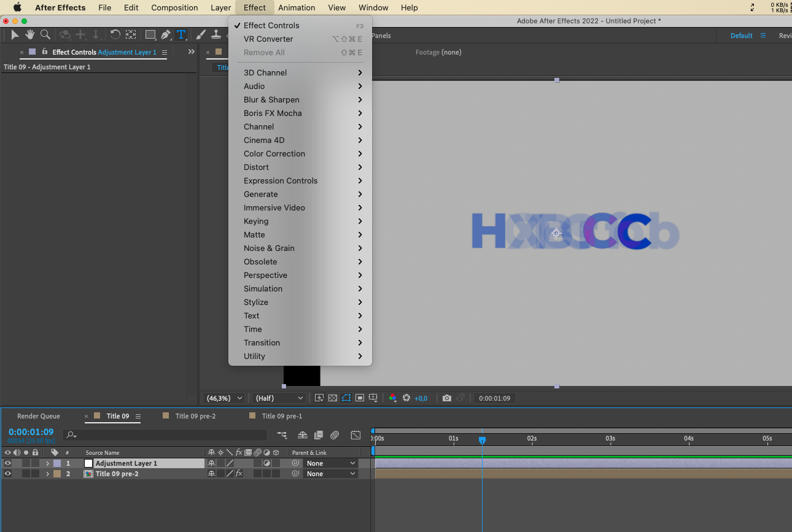The height and width of the screenshot is (532, 792).
Task: Select the Zoom magnifier tool
Action: (45, 35)
